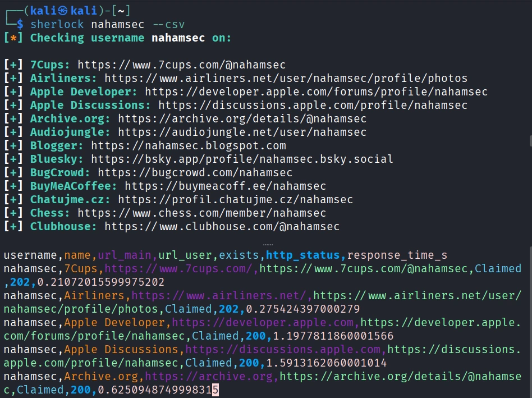Open the buymeacoff.ee/nahamsec link
Image resolution: width=532 pixels, height=398 pixels.
(225, 186)
